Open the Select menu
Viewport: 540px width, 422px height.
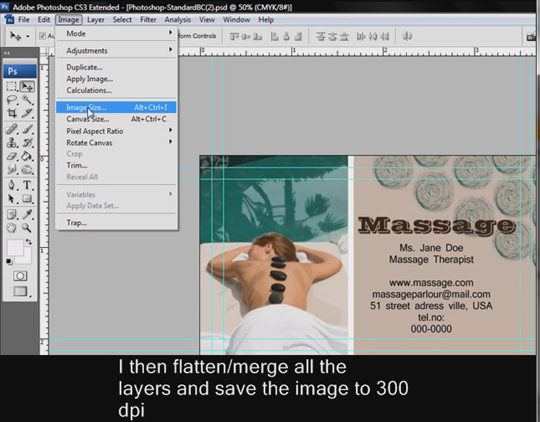(122, 20)
